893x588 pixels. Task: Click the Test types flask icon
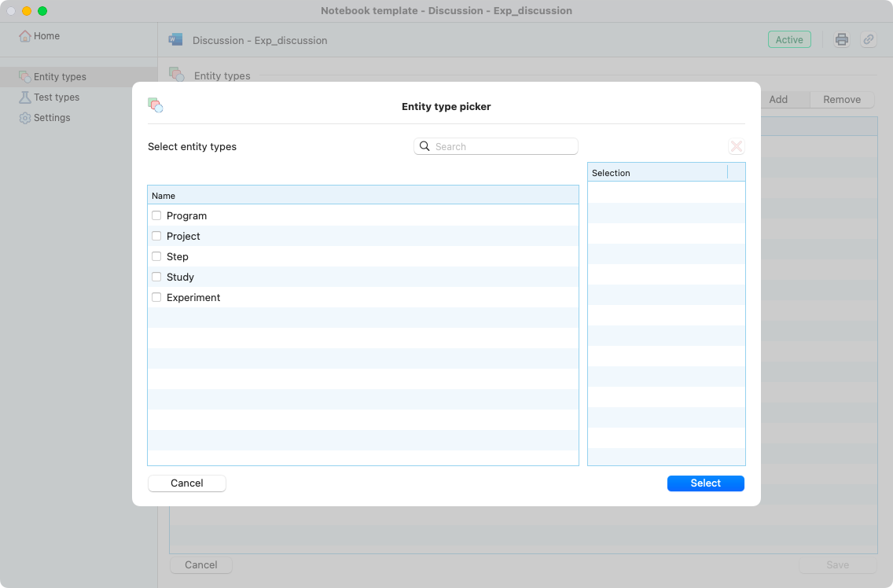coord(24,97)
